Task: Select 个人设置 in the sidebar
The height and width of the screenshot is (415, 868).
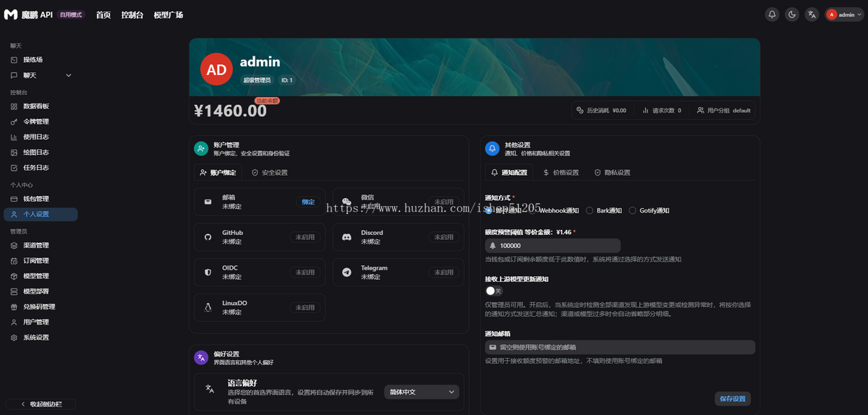Action: click(41, 214)
